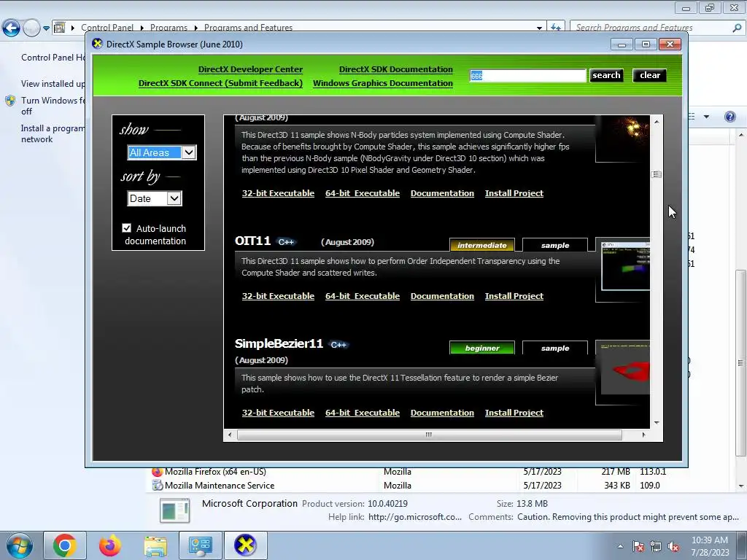Viewport: 747px width, 560px height.
Task: Click the horizontal scrollbar right arrow
Action: click(x=643, y=435)
